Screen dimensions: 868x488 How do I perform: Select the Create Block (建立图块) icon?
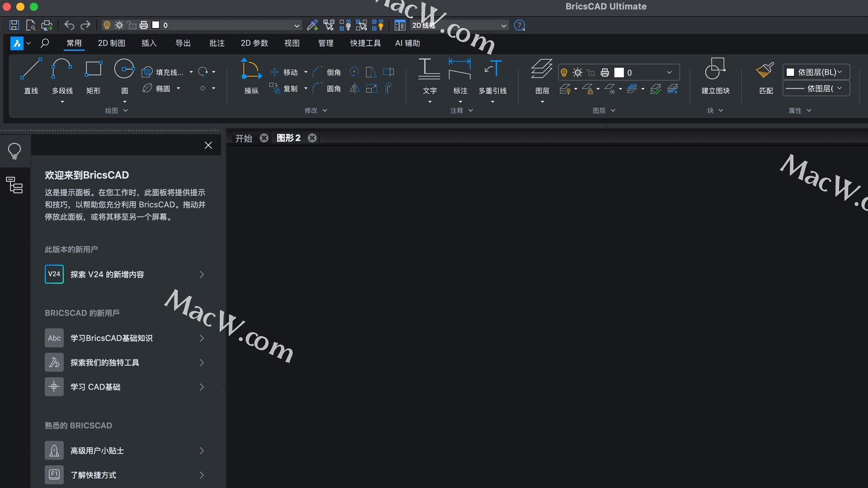pos(715,69)
